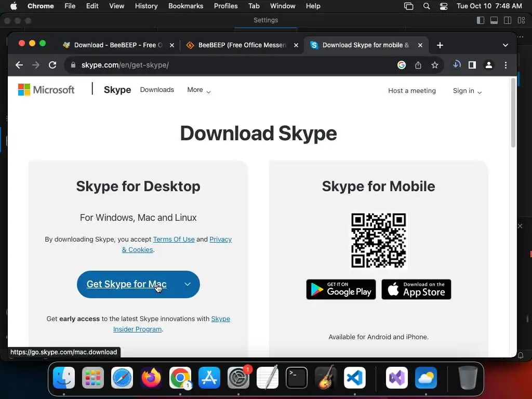Open Chrome downloads icon in toolbar
The height and width of the screenshot is (399, 532).
[457, 64]
